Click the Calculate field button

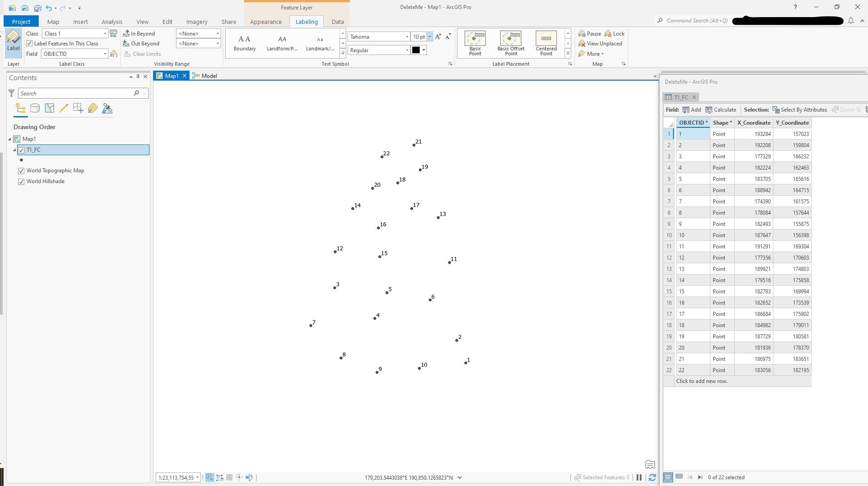click(x=720, y=109)
